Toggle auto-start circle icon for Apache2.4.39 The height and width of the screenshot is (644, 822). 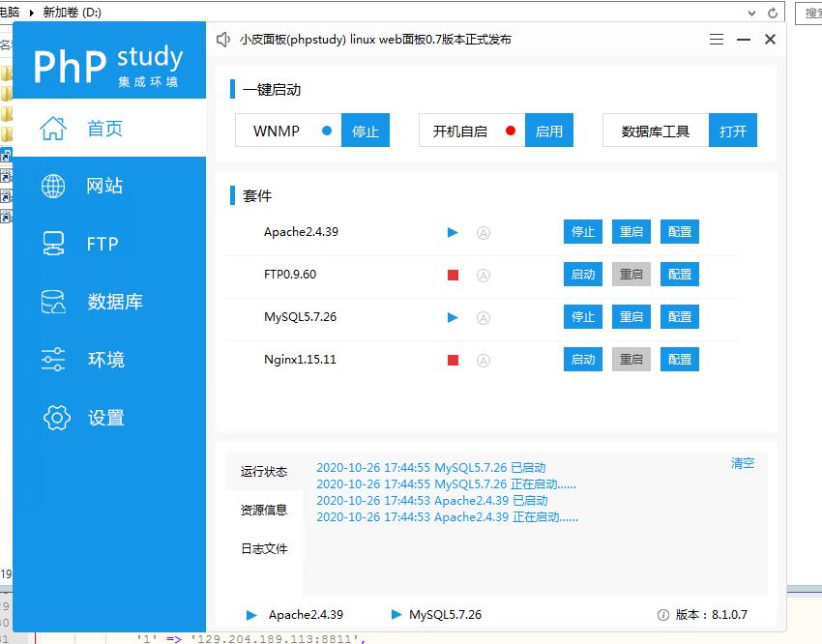pos(484,232)
